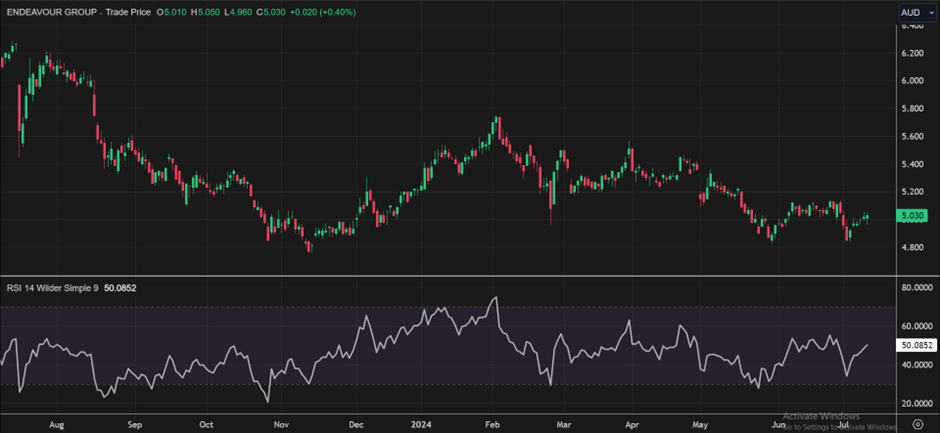Click the 40.0000 RSI axis label
The height and width of the screenshot is (433, 940).
[x=915, y=365]
